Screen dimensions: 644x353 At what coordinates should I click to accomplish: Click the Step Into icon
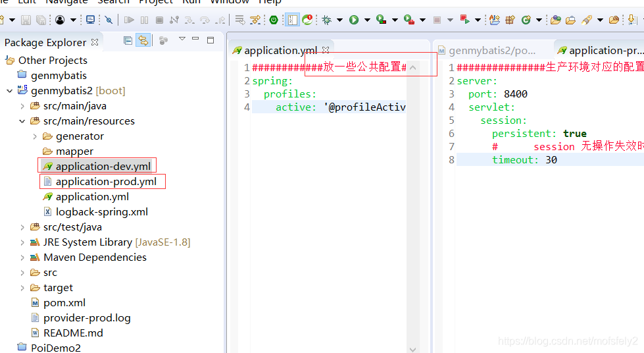tap(189, 20)
